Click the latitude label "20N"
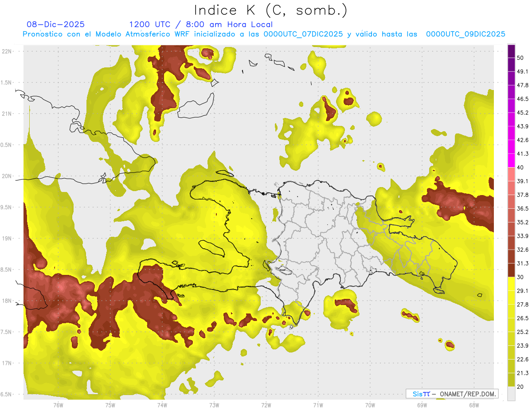This screenshot has width=532, height=411. [x=7, y=176]
